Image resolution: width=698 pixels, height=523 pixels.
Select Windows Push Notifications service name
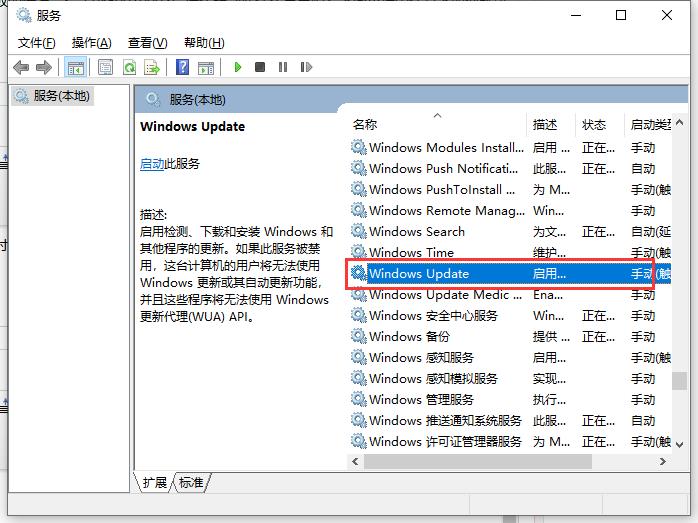tap(443, 169)
